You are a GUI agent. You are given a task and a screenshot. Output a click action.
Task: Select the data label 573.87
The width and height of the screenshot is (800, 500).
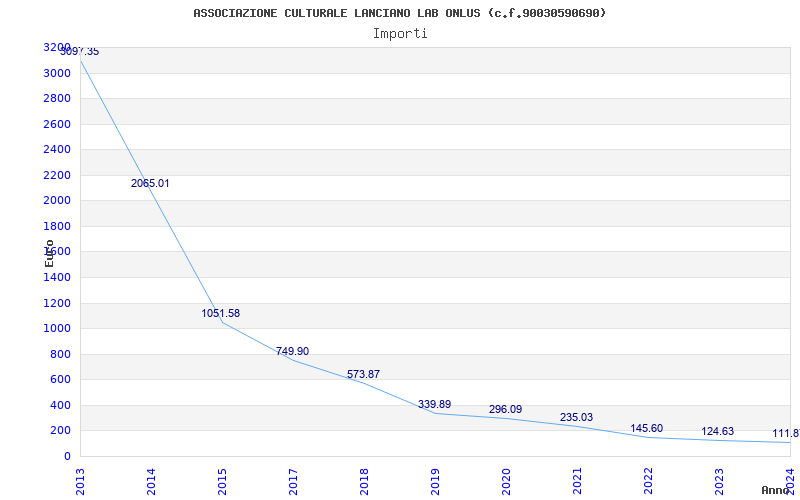[x=363, y=374]
